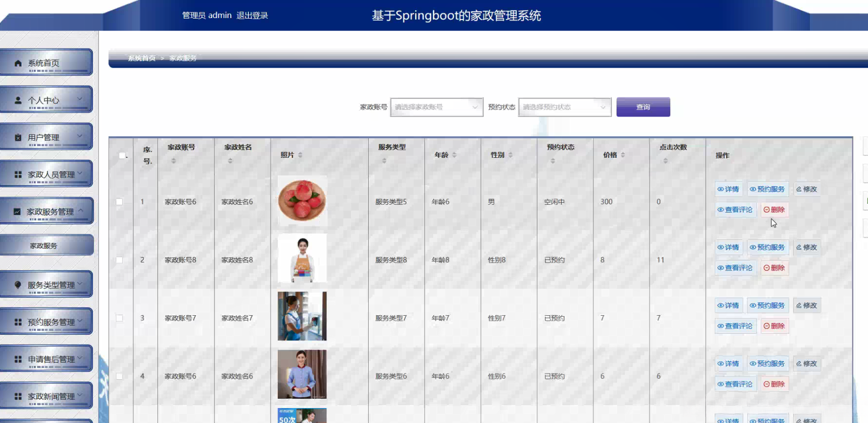Open the 预约状态 dropdown filter
This screenshot has width=868, height=423.
coord(565,107)
